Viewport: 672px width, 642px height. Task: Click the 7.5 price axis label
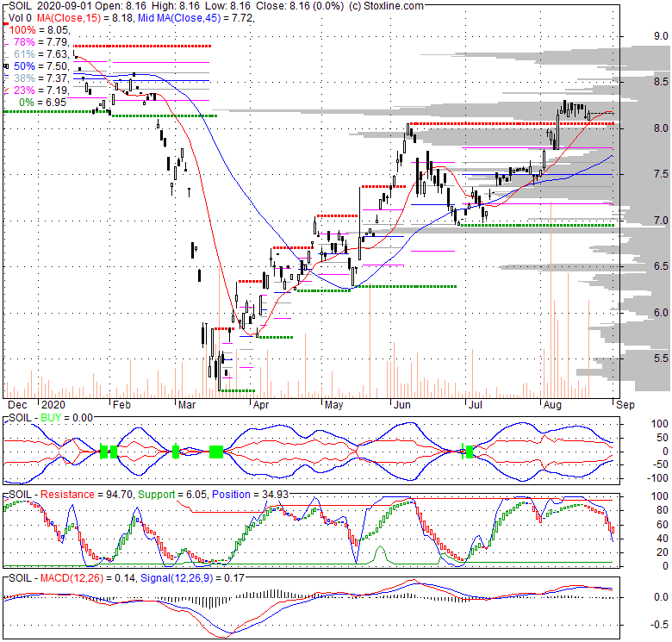point(661,174)
